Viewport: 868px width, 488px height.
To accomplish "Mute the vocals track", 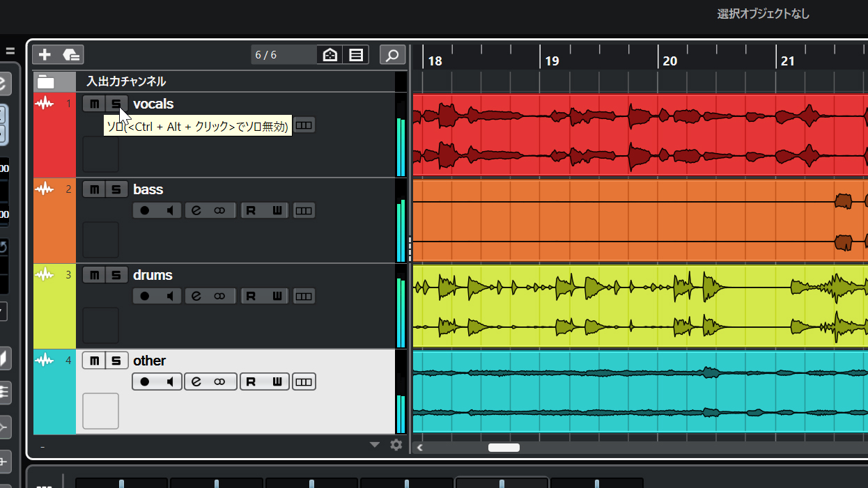I will [x=94, y=104].
